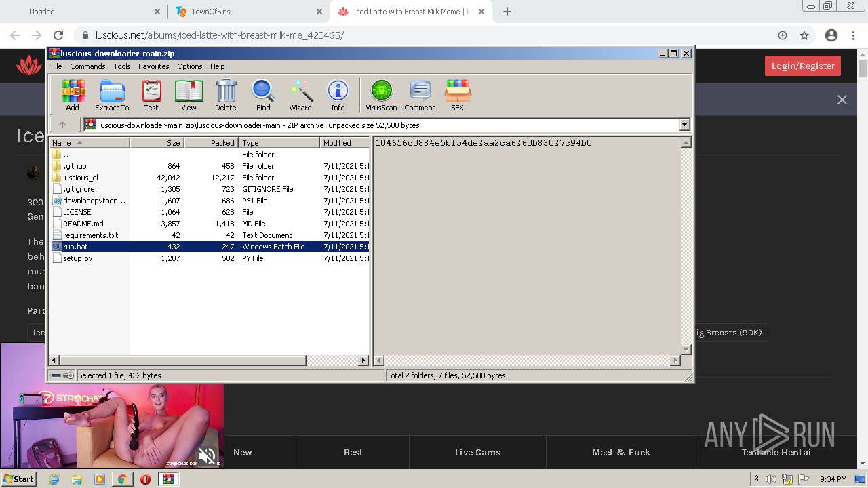868x488 pixels.
Task: Select README.md file
Action: pyautogui.click(x=210, y=224)
